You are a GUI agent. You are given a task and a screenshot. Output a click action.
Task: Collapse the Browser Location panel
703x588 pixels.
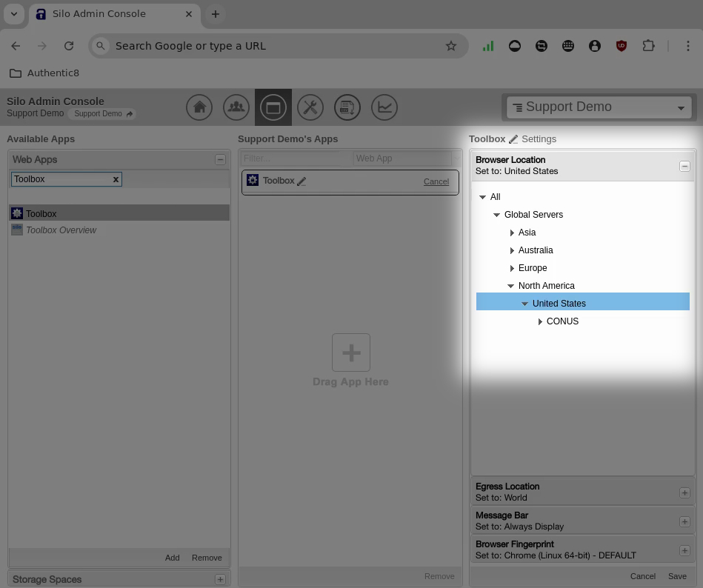(684, 167)
